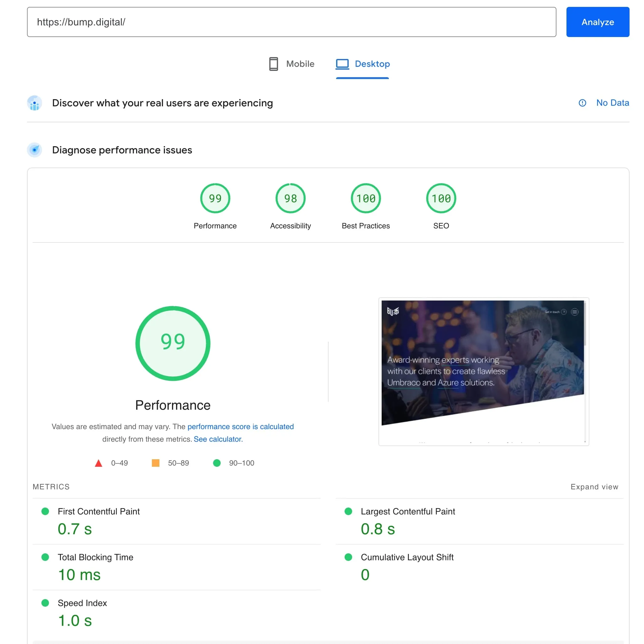644x644 pixels.
Task: Click the info icon beside No Data
Action: pos(582,103)
